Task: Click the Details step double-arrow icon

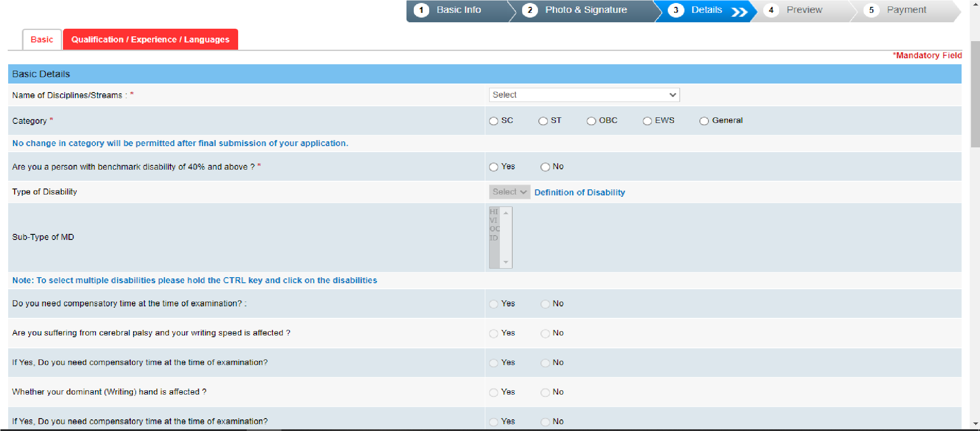Action: click(x=739, y=12)
